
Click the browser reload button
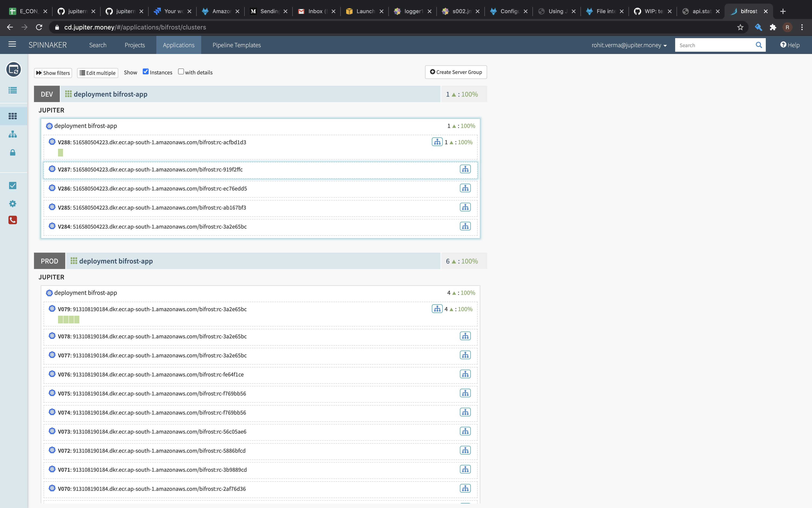point(39,27)
